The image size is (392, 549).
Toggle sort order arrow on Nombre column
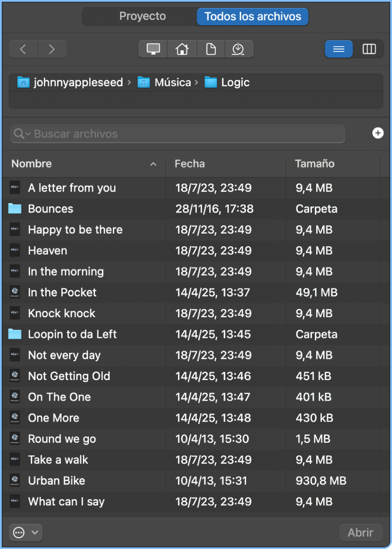pyautogui.click(x=153, y=164)
